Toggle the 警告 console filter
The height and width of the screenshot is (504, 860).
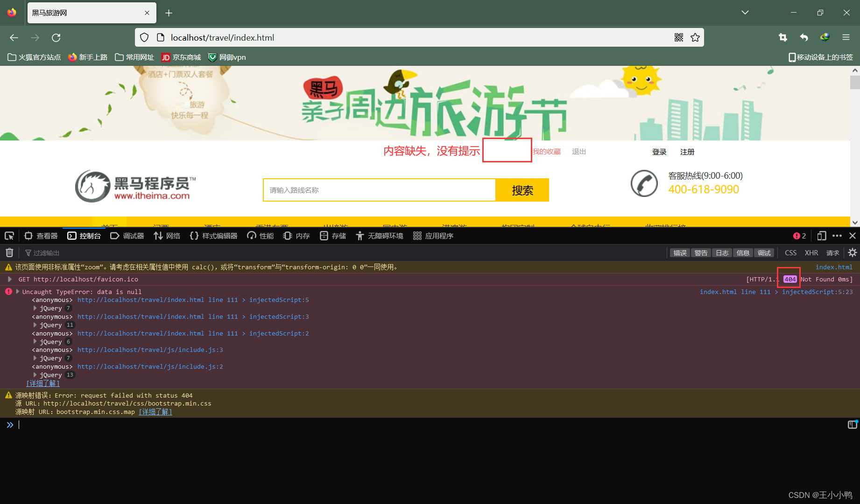coord(701,252)
